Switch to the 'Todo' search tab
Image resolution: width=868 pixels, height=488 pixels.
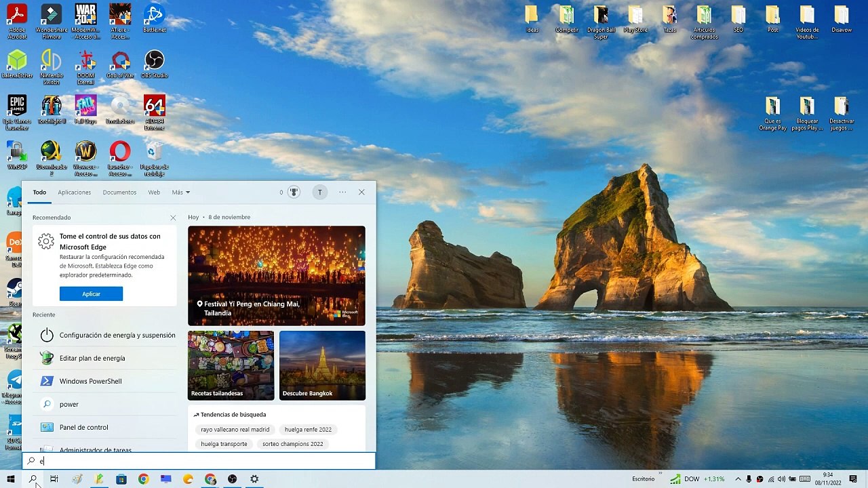click(39, 192)
